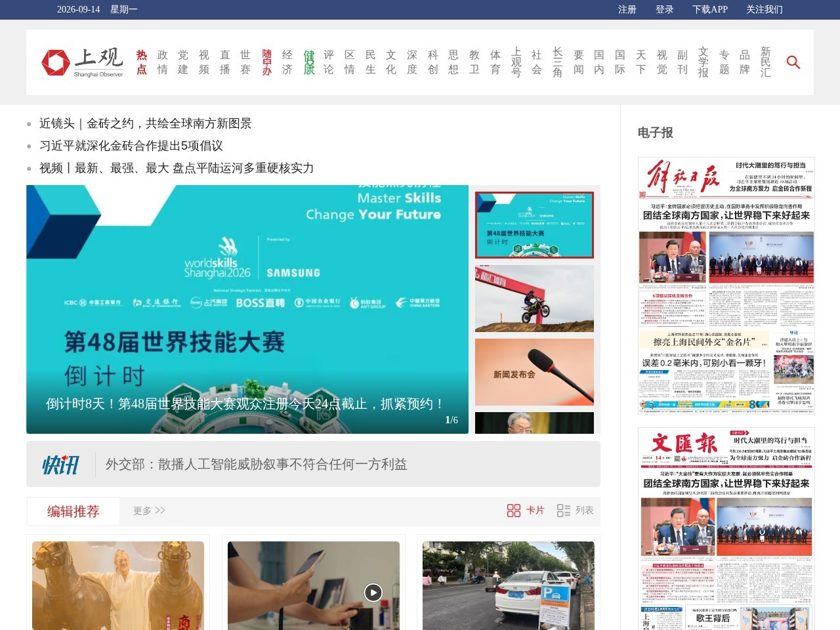The image size is (840, 630).
Task: Open 视频 navigation item
Action: [204, 62]
